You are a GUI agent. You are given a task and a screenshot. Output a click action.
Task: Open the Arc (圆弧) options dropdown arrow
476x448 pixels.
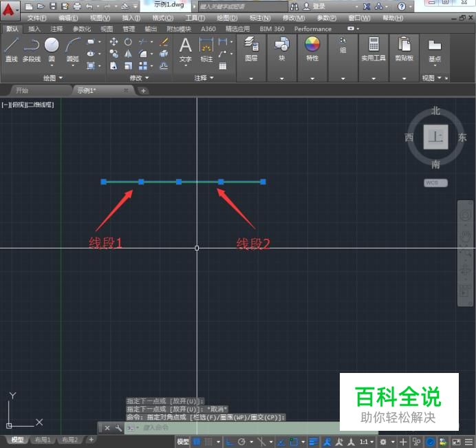pyautogui.click(x=73, y=65)
